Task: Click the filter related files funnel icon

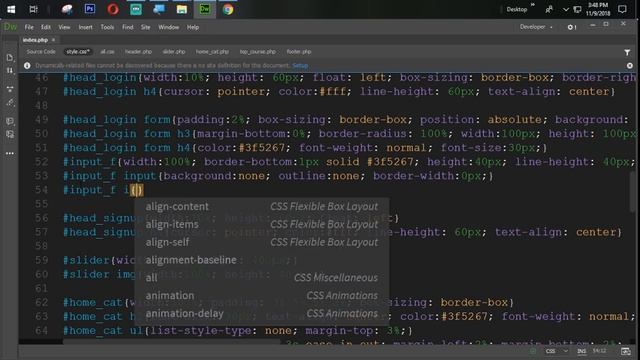Action: [x=627, y=52]
